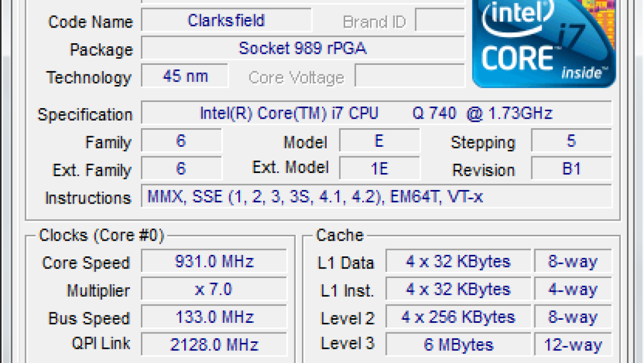The image size is (644, 363).
Task: Select the Socket 989 rPGA package field
Action: [x=303, y=49]
